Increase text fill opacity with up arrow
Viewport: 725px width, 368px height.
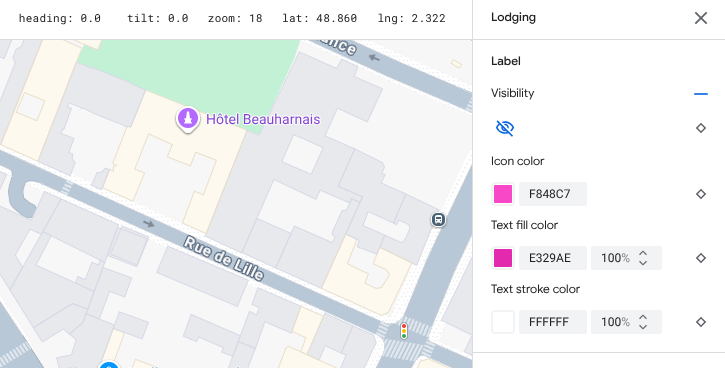point(643,253)
